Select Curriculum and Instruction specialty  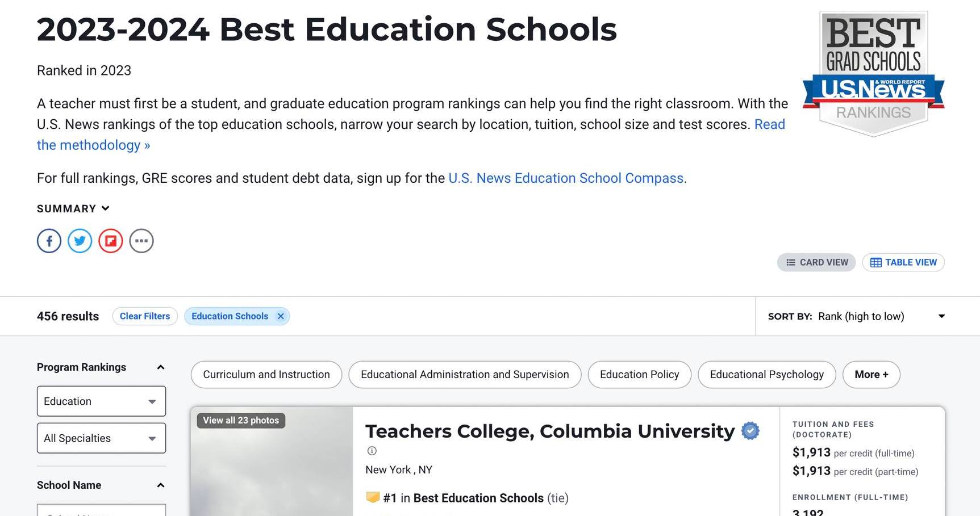click(266, 375)
